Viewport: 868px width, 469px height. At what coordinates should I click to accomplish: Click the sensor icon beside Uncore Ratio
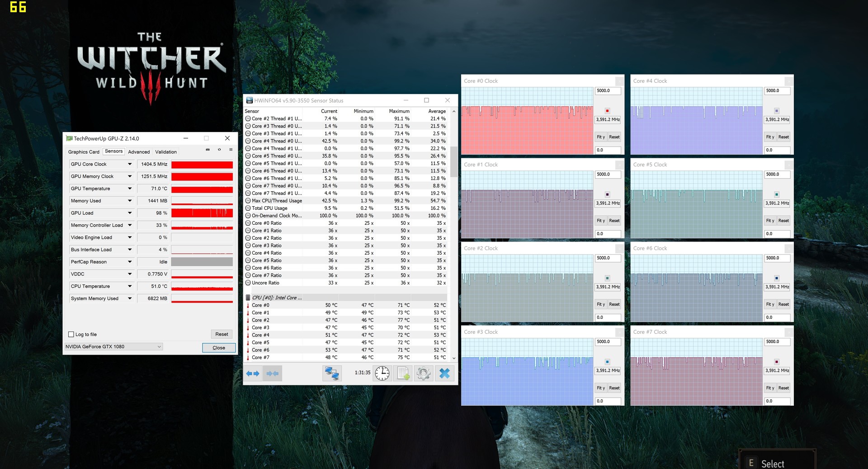(x=248, y=283)
